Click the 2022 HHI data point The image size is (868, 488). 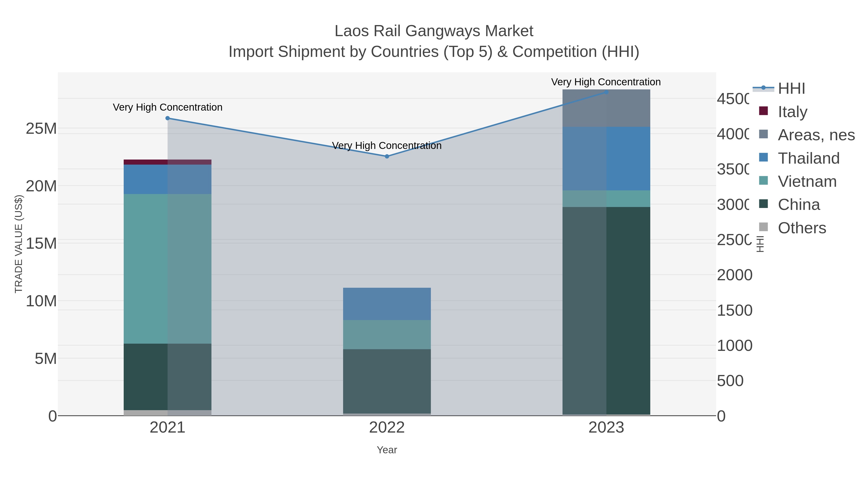coord(387,156)
